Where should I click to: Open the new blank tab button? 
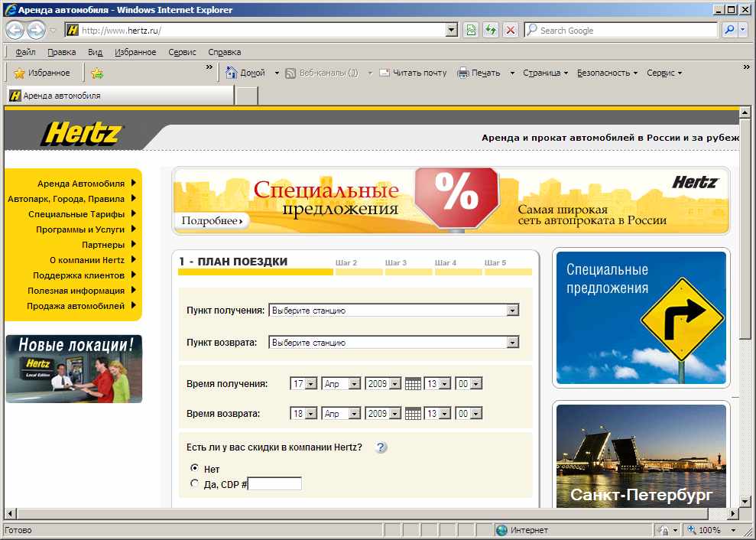coord(247,96)
